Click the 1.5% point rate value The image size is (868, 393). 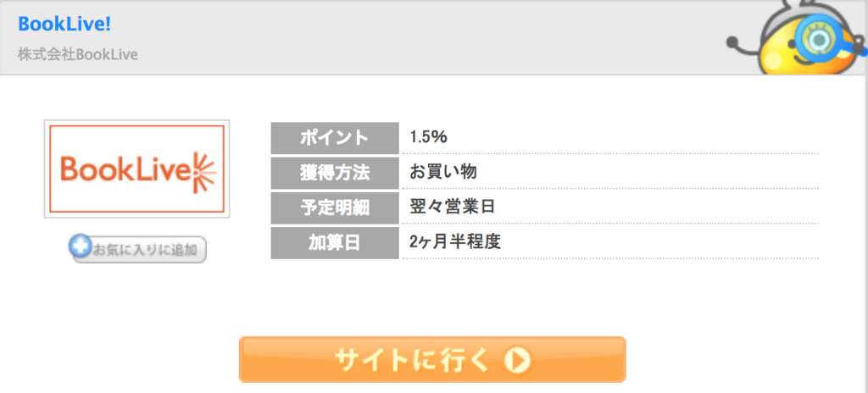point(428,136)
